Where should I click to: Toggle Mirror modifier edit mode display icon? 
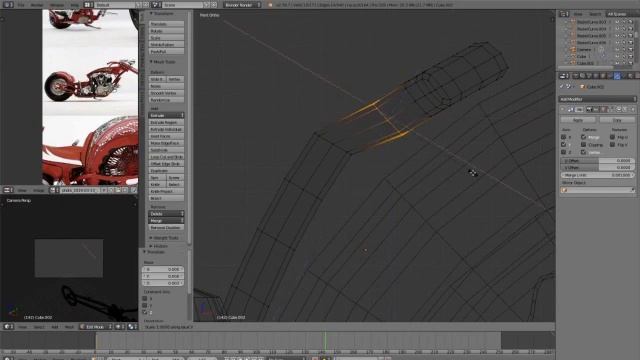[x=603, y=109]
